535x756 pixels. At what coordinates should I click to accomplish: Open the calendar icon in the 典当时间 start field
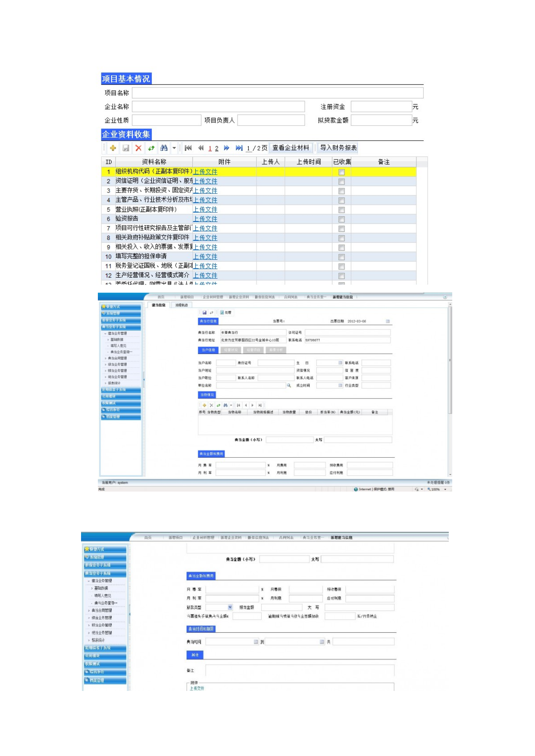tap(256, 642)
